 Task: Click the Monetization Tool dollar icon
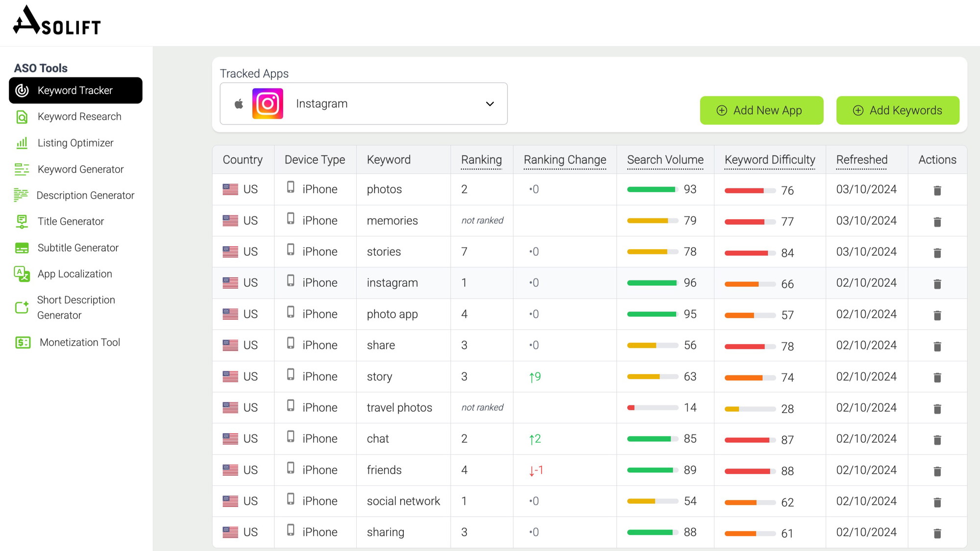[23, 343]
